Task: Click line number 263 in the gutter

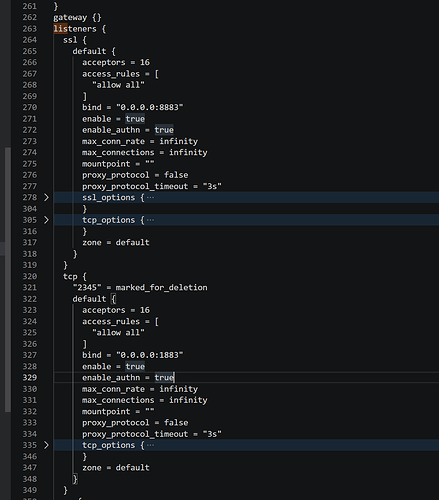Action: pos(30,29)
